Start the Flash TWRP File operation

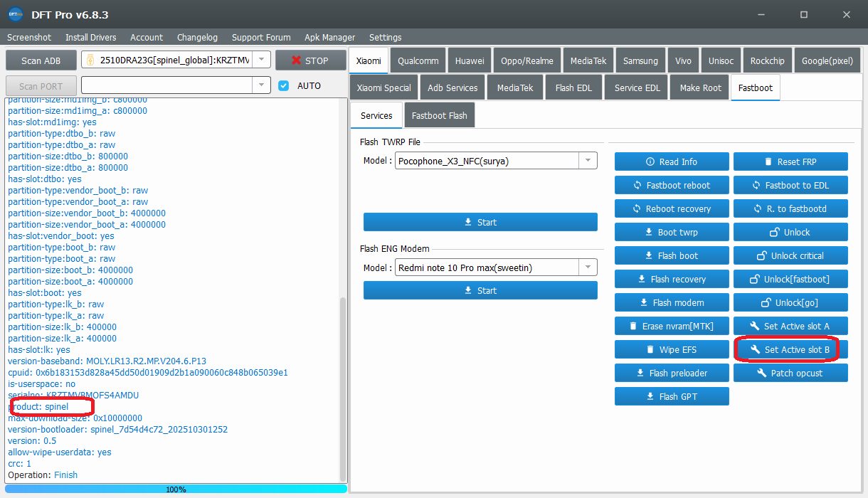click(480, 222)
